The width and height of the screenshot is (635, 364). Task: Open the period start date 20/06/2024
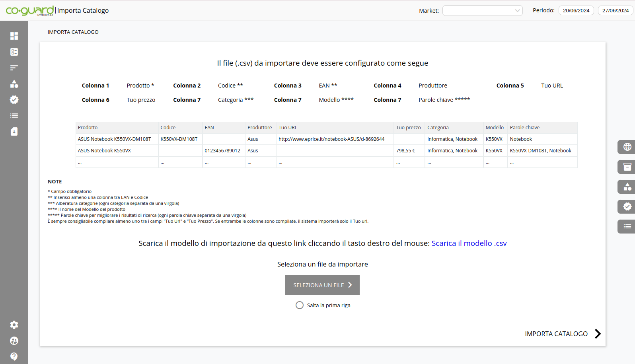pyautogui.click(x=576, y=11)
